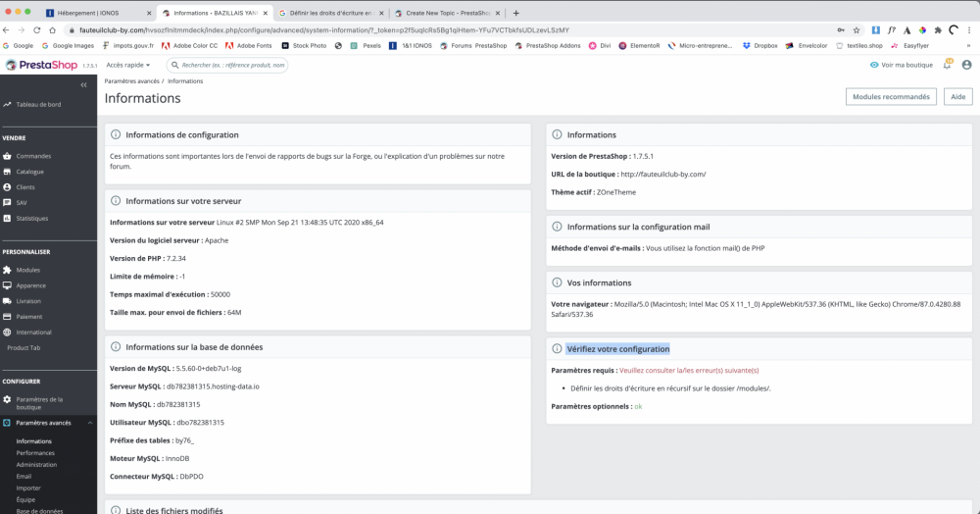Select Administration submenu item
Image resolution: width=980 pixels, height=514 pixels.
click(x=36, y=465)
